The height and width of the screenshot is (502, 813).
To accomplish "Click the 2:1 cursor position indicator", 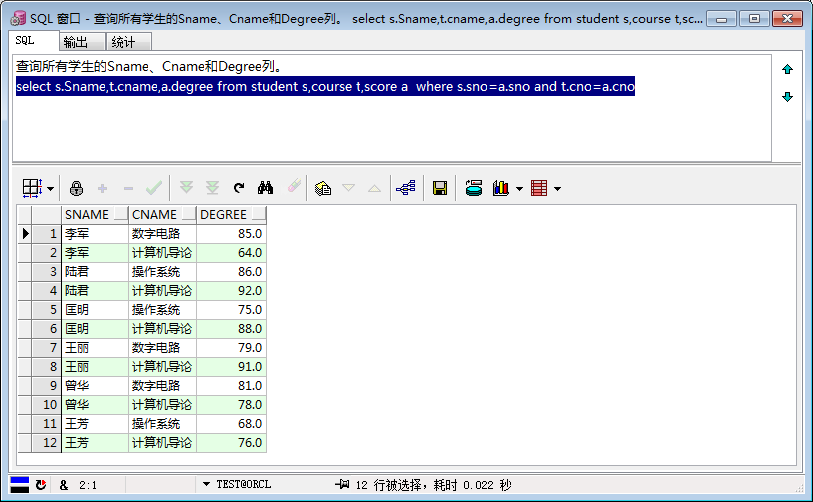I will click(x=88, y=485).
